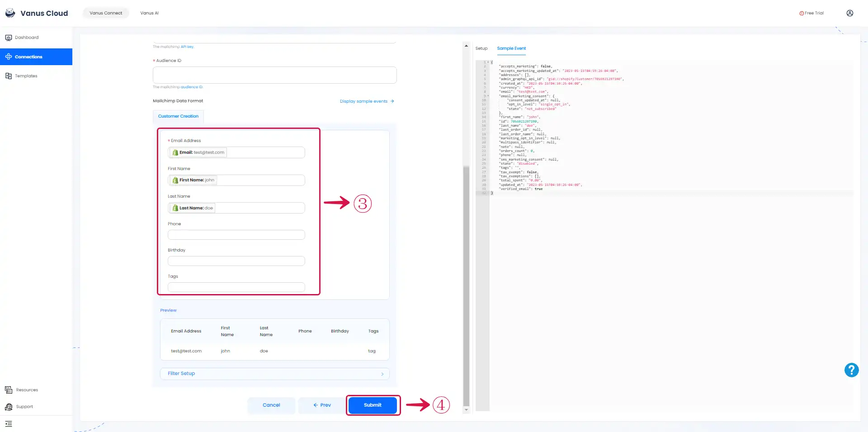The height and width of the screenshot is (432, 868).
Task: Click the Prev button
Action: 322,405
